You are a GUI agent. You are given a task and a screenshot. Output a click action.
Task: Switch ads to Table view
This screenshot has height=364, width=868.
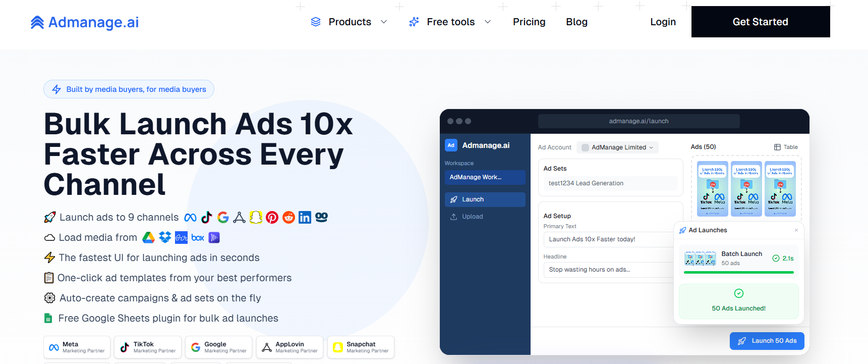pyautogui.click(x=786, y=147)
